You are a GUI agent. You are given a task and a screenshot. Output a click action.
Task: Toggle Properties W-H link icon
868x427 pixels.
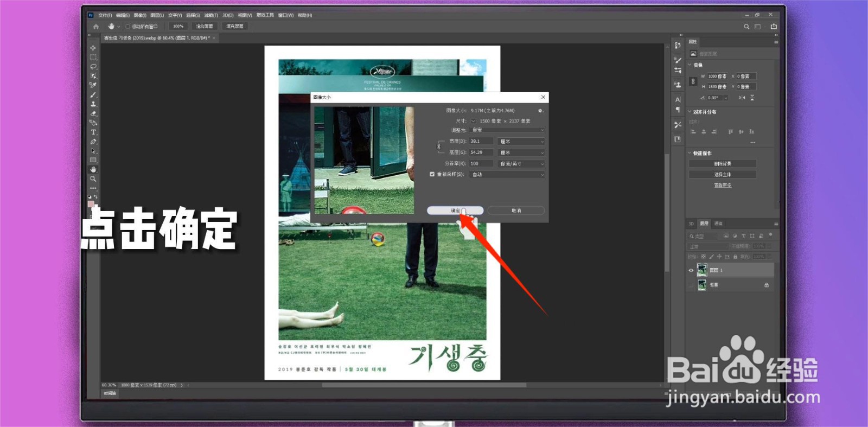[693, 81]
